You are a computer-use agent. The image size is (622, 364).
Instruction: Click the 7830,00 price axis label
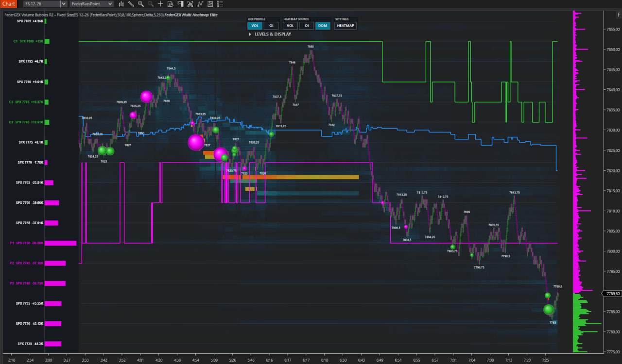click(x=613, y=130)
